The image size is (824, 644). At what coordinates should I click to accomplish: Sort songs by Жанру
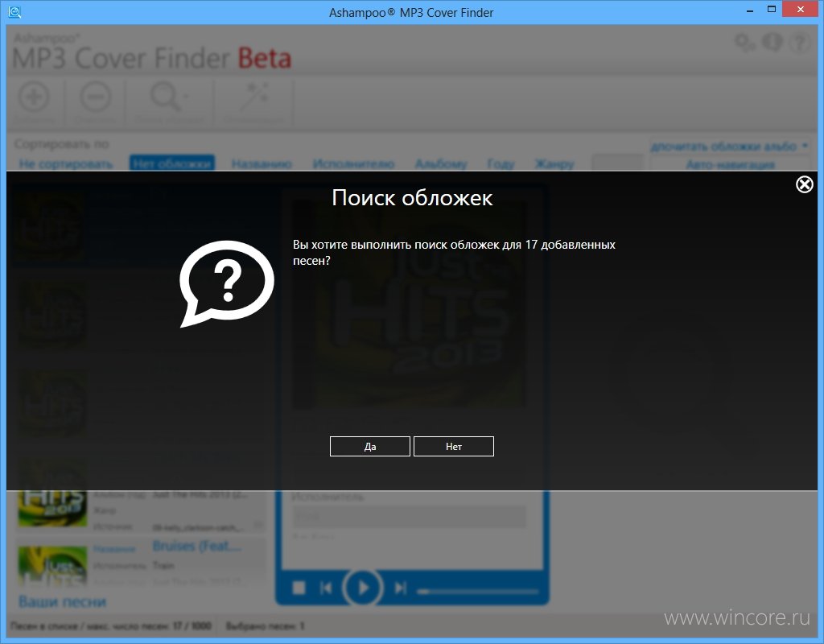[x=554, y=164]
